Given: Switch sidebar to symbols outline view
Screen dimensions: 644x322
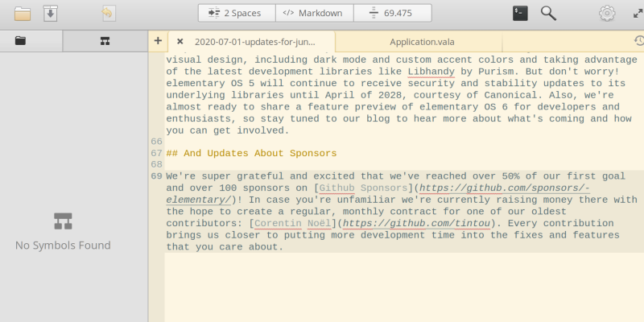Looking at the screenshot, I should [x=105, y=41].
